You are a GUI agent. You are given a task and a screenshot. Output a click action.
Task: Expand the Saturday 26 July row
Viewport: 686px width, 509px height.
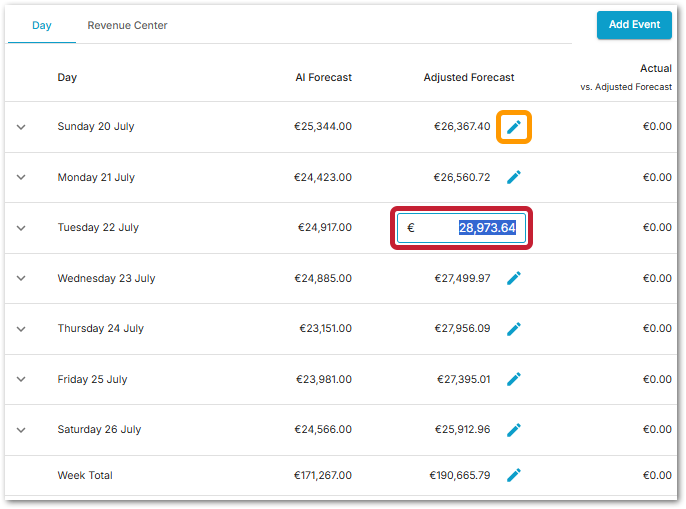[21, 430]
